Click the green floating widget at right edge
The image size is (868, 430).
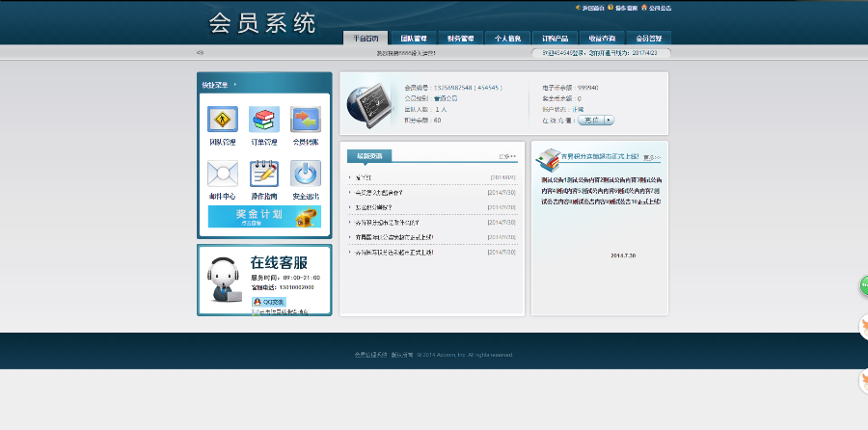point(862,286)
